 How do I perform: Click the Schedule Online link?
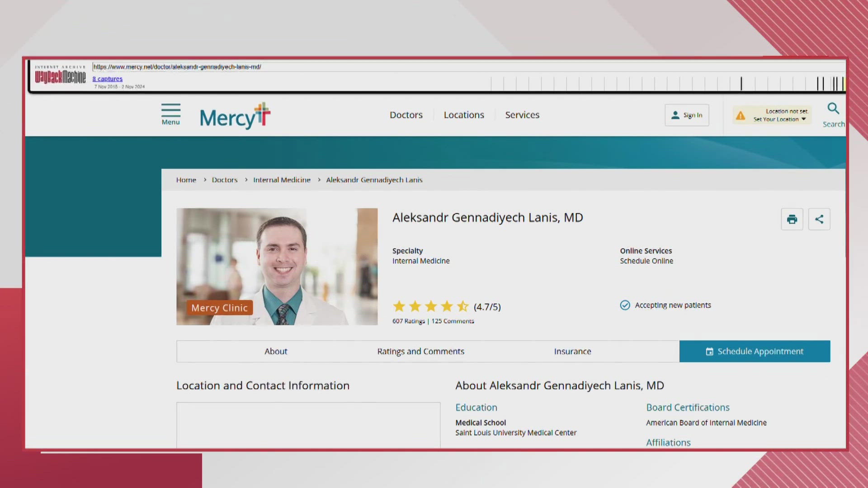[x=646, y=261]
